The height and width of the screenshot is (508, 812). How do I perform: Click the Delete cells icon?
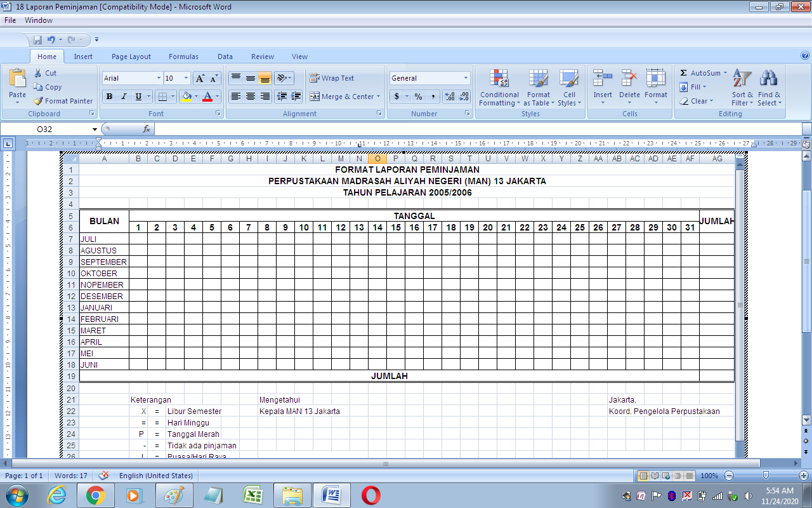629,79
